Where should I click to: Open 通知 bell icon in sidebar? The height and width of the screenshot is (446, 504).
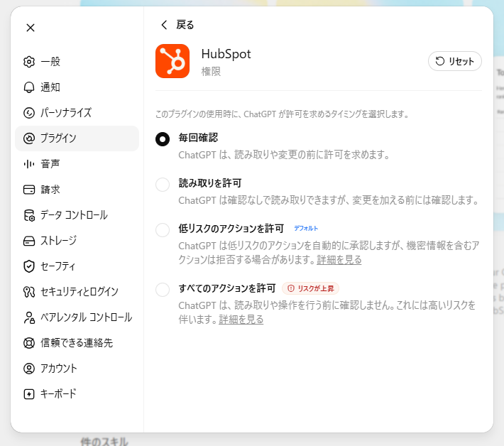click(29, 87)
